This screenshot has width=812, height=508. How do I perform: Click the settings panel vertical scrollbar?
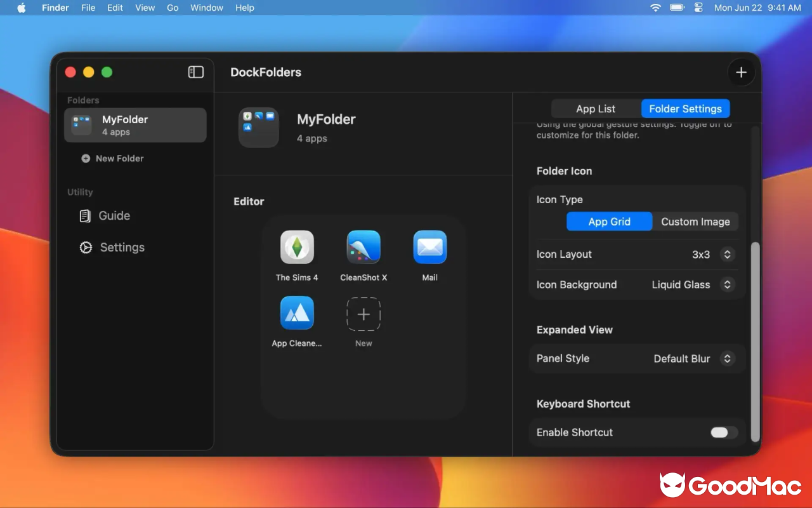coord(755,342)
